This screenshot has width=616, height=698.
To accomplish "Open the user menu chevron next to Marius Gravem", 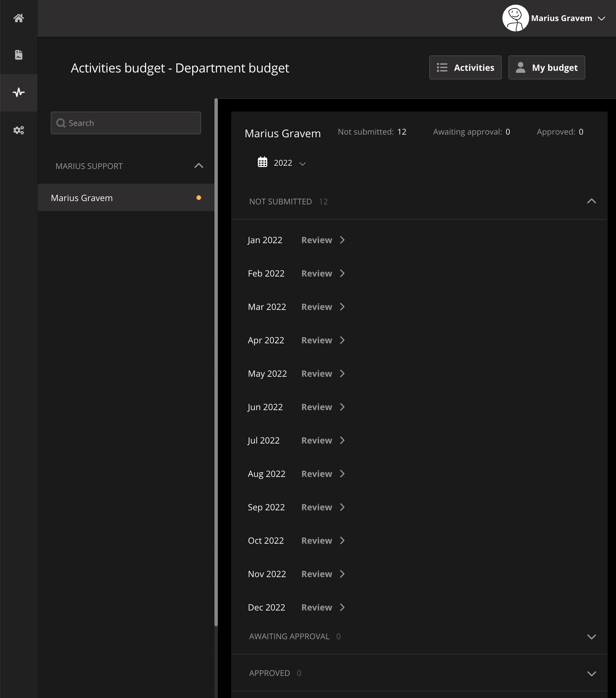I will (601, 18).
